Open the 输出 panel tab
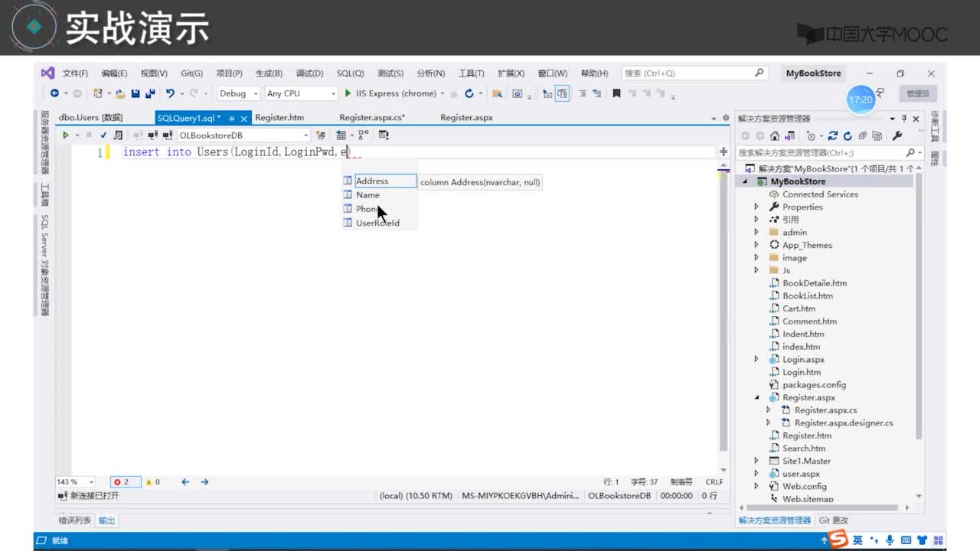Image resolution: width=980 pixels, height=551 pixels. pos(106,520)
